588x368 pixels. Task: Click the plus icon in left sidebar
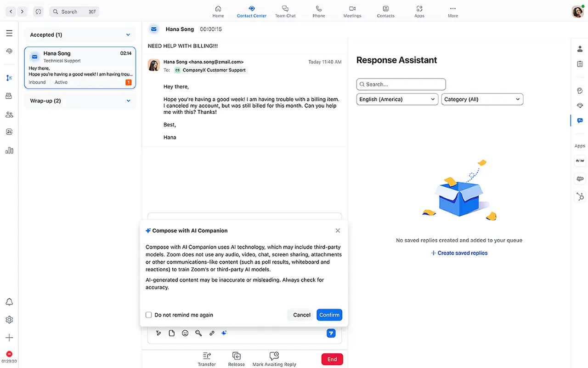(9, 338)
